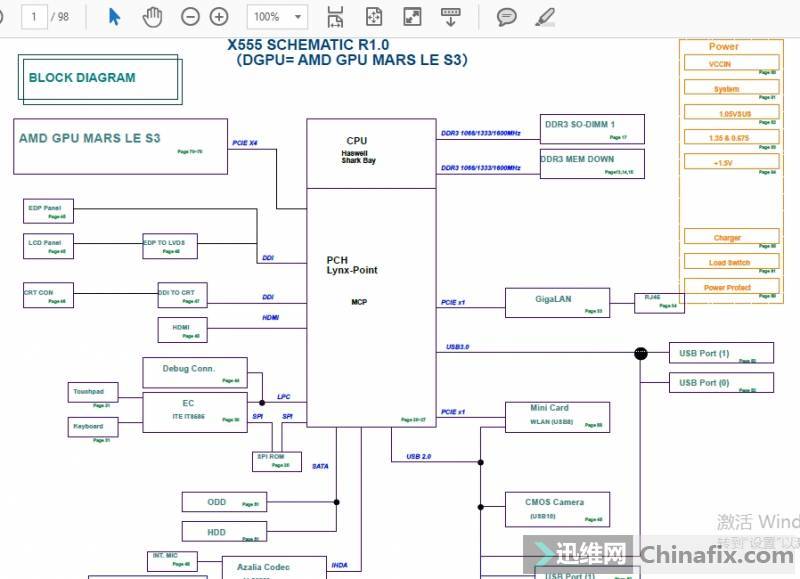Click the +1.5V power entry
Image resolution: width=800 pixels, height=579 pixels.
tap(731, 163)
